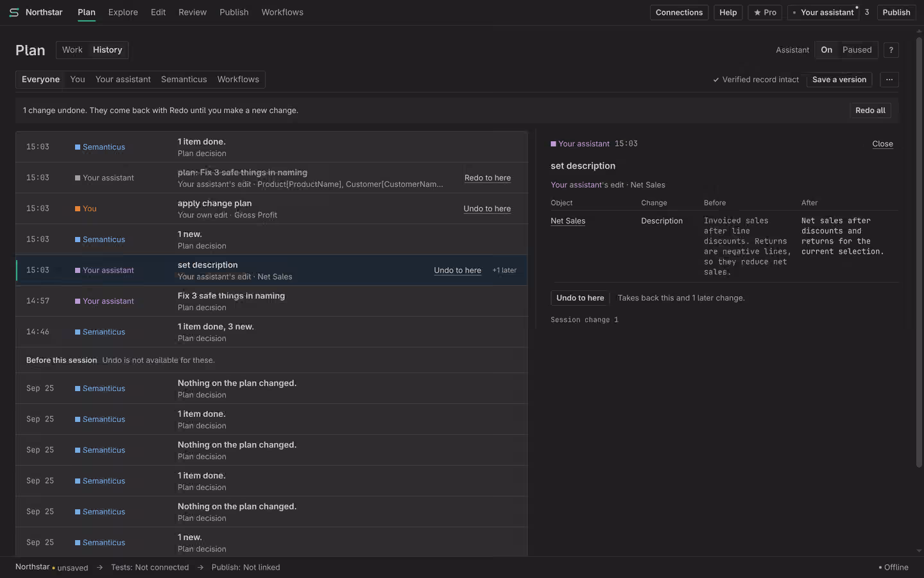
Task: Click the Offline status indicator
Action: coord(893,568)
